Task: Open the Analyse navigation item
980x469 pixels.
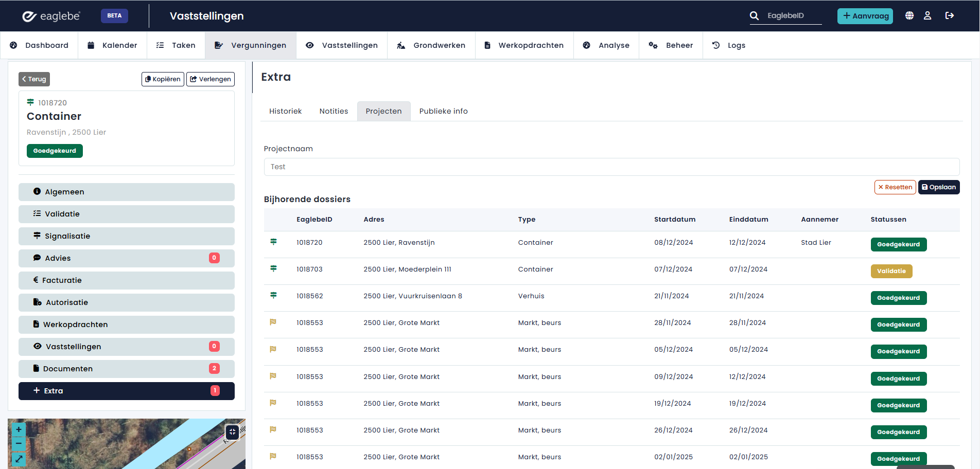Action: tap(606, 45)
